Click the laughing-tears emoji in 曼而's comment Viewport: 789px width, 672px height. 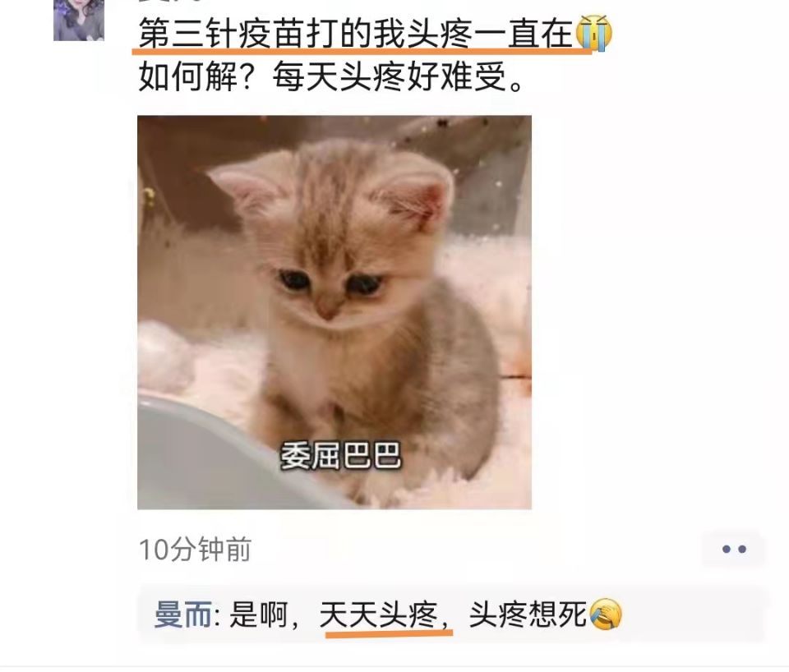(x=606, y=614)
